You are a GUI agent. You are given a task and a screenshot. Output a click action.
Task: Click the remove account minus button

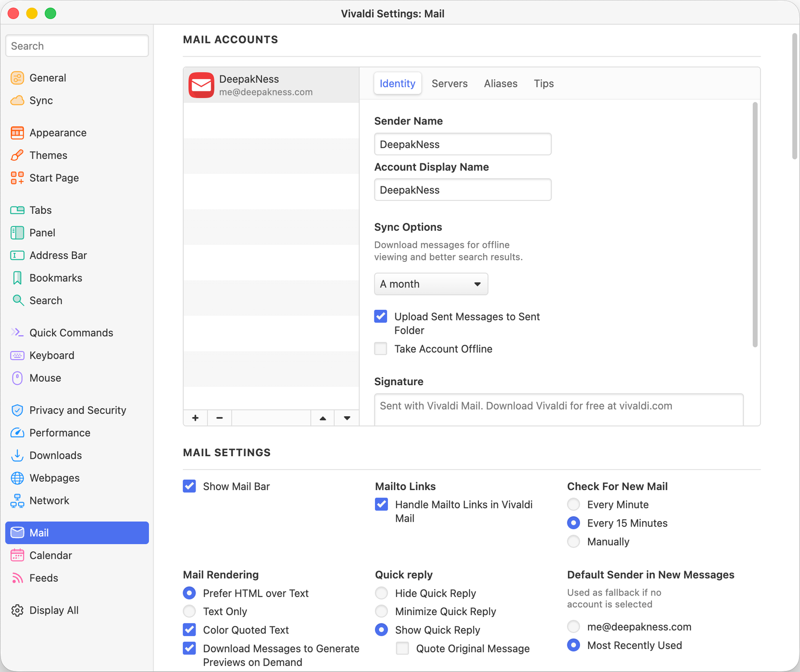[219, 418]
